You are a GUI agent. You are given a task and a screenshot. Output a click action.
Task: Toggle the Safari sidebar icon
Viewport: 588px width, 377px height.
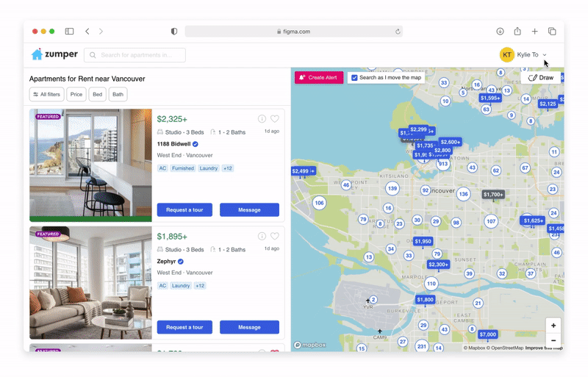(69, 32)
